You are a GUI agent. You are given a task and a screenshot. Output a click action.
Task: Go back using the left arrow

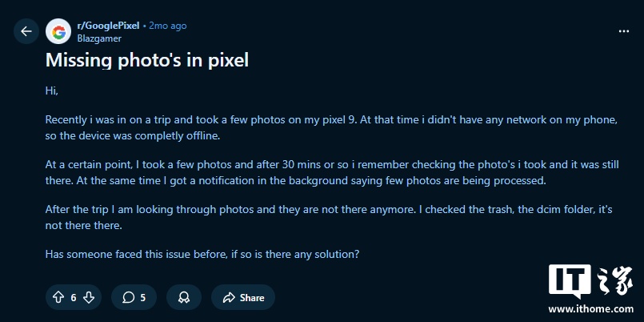click(x=26, y=31)
